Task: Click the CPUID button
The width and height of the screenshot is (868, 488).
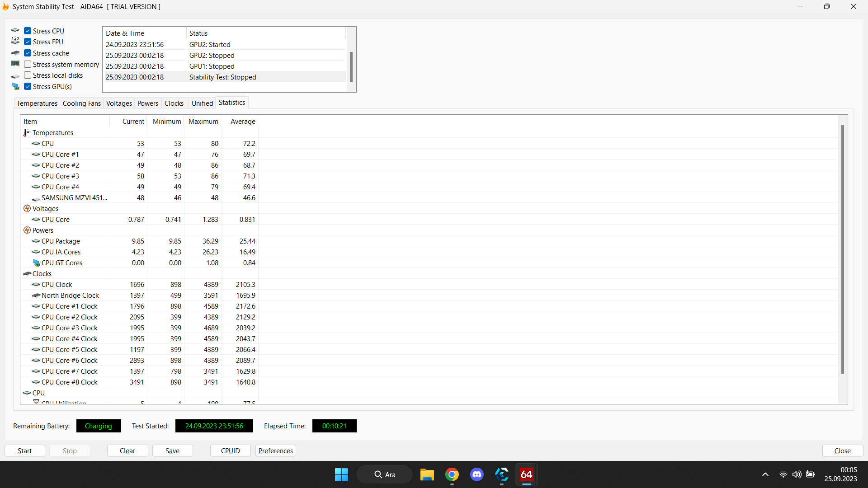Action: pyautogui.click(x=230, y=451)
